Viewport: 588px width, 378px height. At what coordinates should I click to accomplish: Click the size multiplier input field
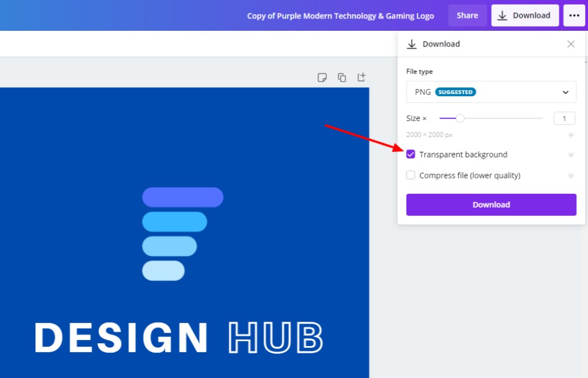(564, 119)
